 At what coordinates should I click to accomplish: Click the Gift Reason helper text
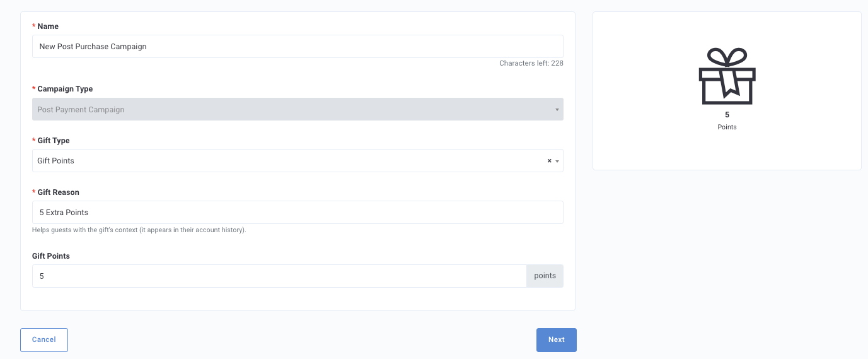click(139, 230)
